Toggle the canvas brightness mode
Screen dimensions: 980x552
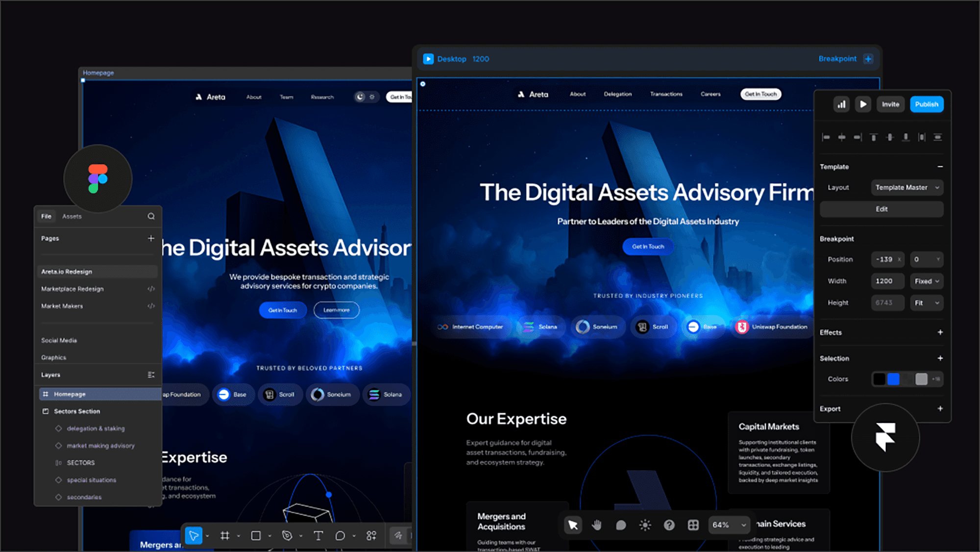coord(645,525)
